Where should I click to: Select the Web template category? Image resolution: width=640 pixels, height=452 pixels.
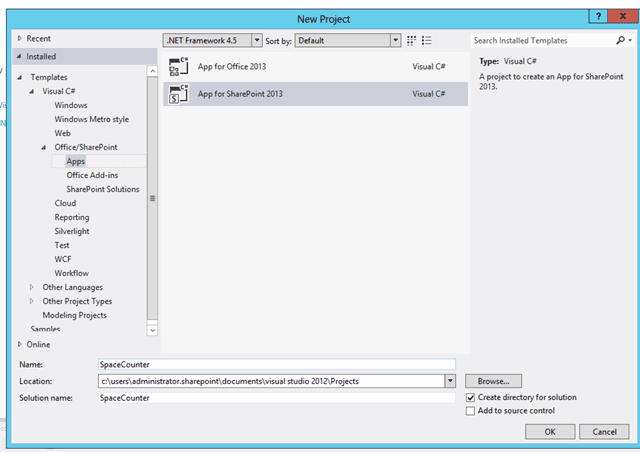tap(62, 133)
